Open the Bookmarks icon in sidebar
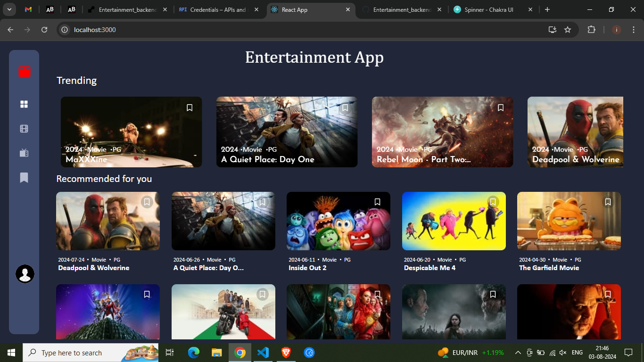This screenshot has width=644, height=362. tap(24, 178)
